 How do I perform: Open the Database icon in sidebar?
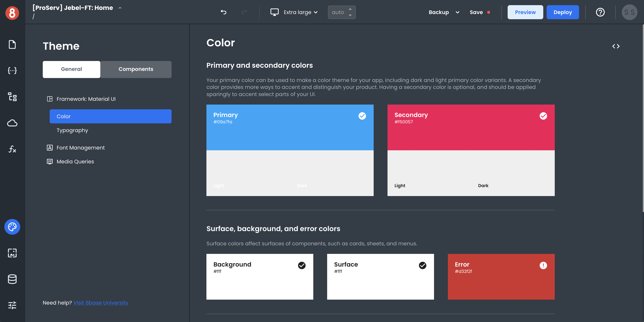[x=12, y=279]
